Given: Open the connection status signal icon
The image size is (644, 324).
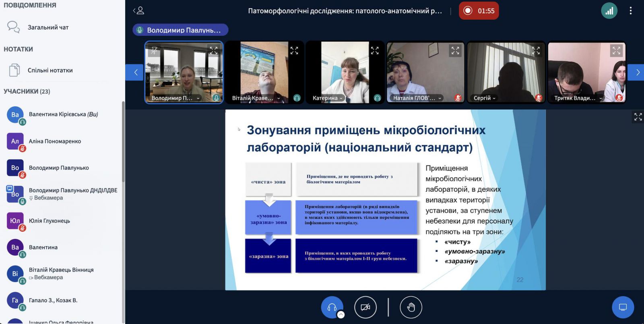Looking at the screenshot, I should point(609,11).
